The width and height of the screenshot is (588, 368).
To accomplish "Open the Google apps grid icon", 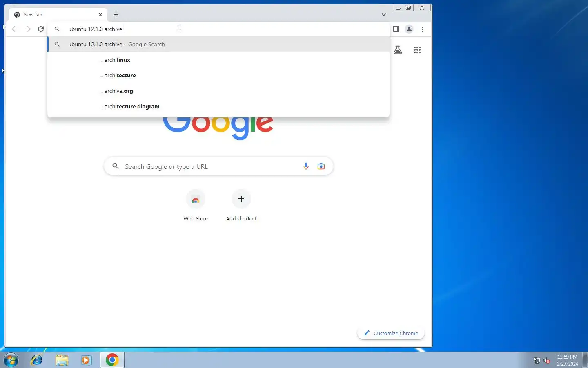I will pos(417,50).
